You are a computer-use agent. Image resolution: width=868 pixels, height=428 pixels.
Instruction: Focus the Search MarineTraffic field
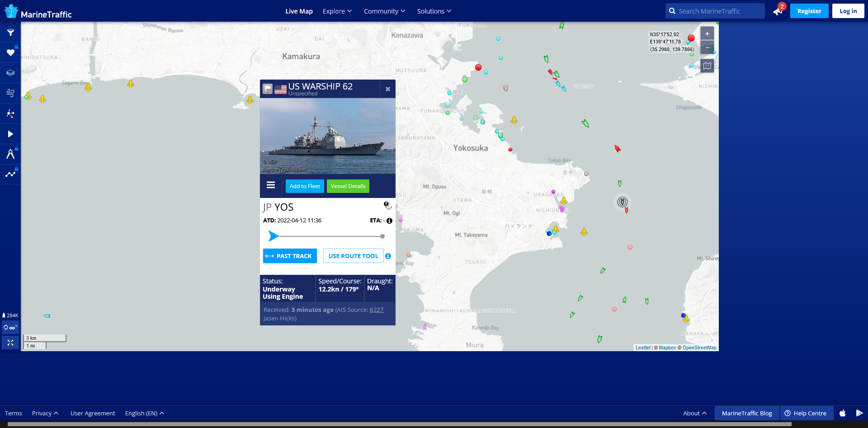715,11
